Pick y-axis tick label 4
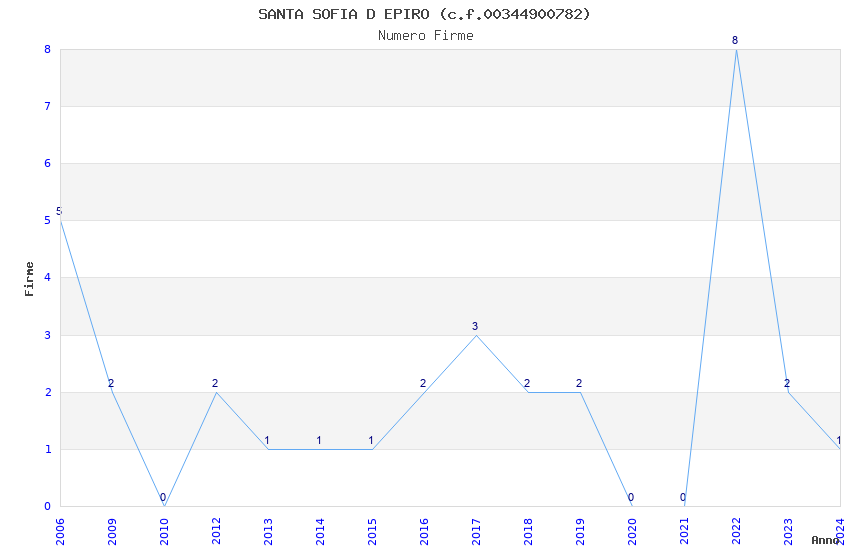This screenshot has width=850, height=550. coord(48,277)
